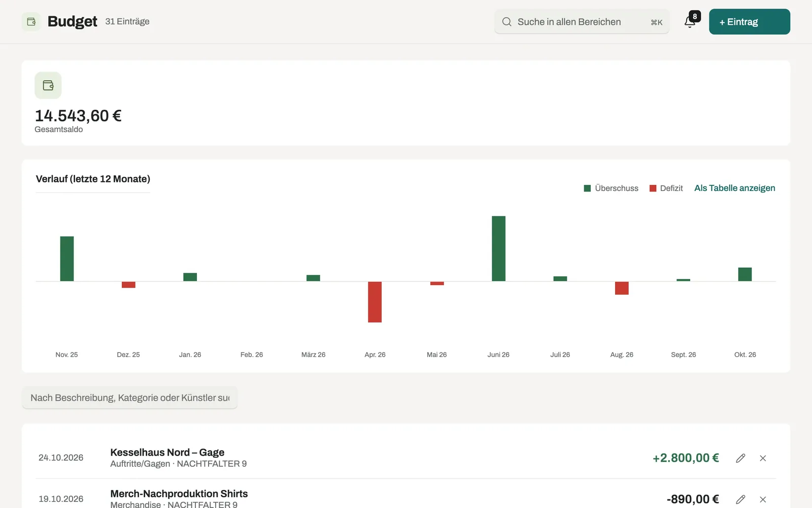Click the +2.800,00 € amount

[x=686, y=458]
